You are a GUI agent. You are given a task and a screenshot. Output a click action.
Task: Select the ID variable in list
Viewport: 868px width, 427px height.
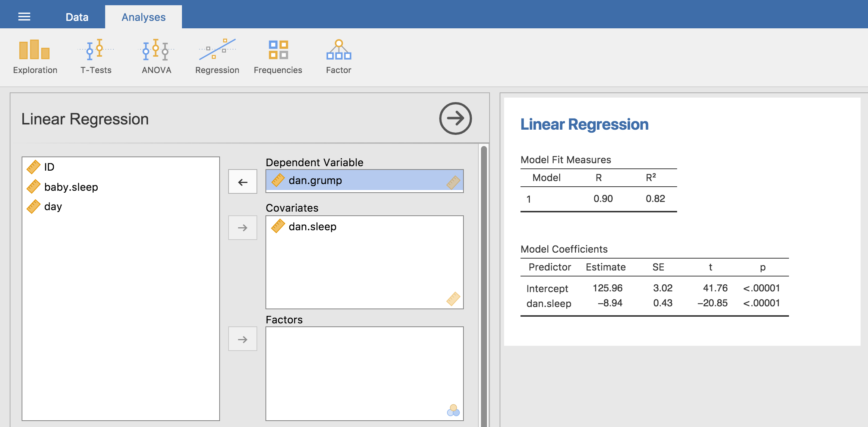click(121, 167)
